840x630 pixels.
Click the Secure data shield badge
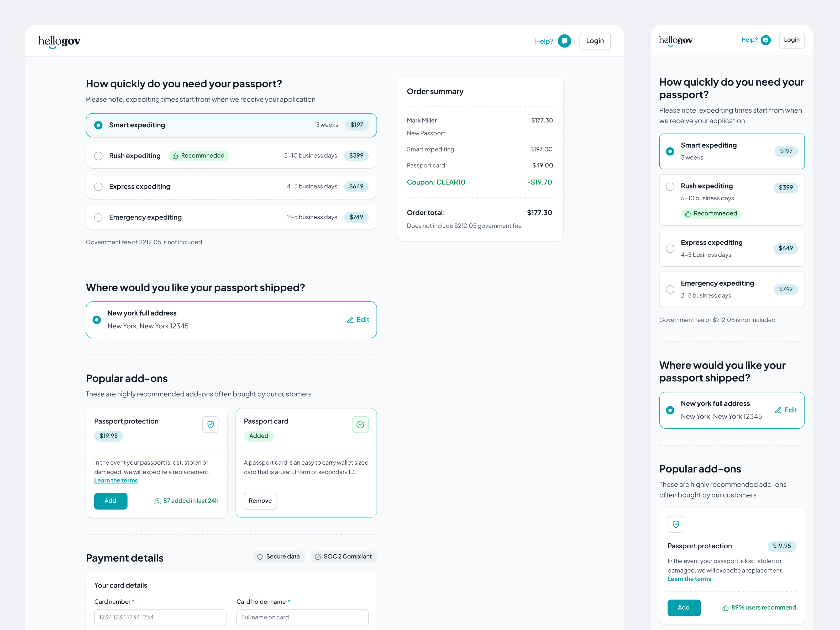279,557
